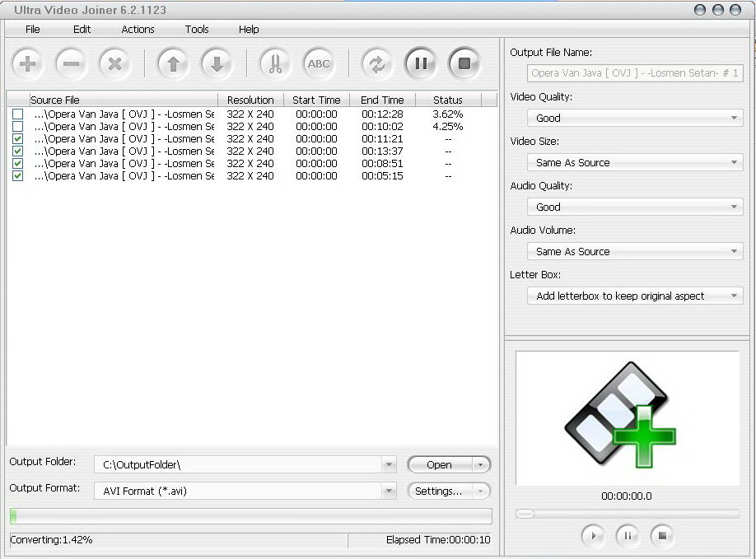Click the scissors cut tool icon
Viewport: 756px width, 559px height.
coord(275,63)
